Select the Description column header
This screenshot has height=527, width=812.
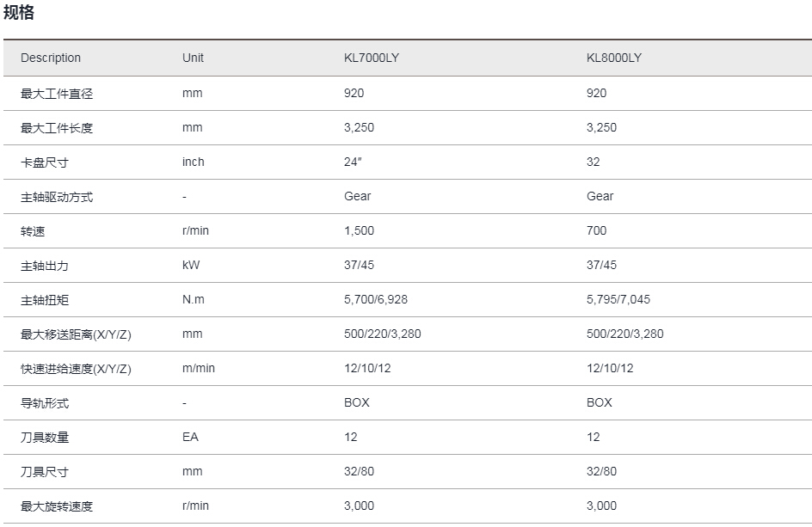click(x=51, y=58)
